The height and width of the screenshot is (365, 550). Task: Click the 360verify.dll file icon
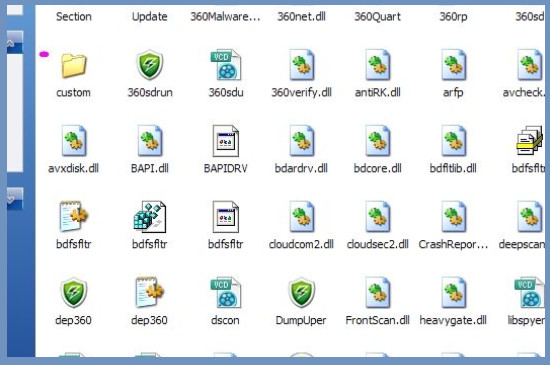[x=302, y=65]
